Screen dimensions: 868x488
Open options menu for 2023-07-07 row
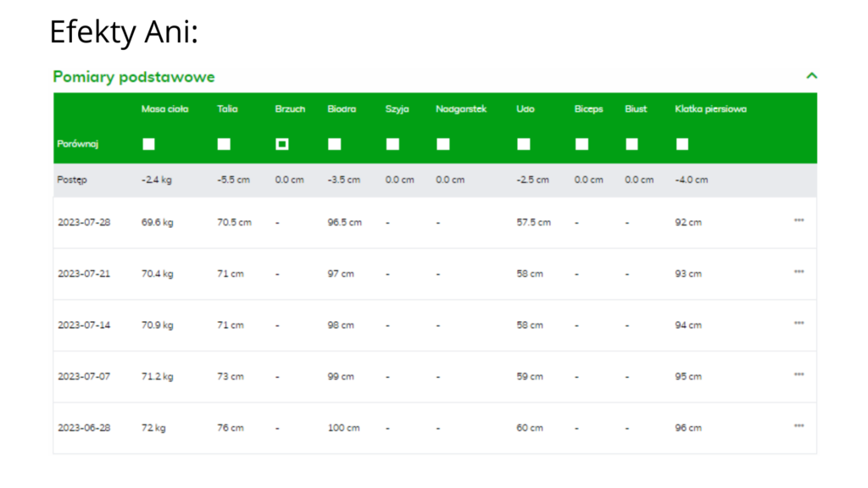798,375
